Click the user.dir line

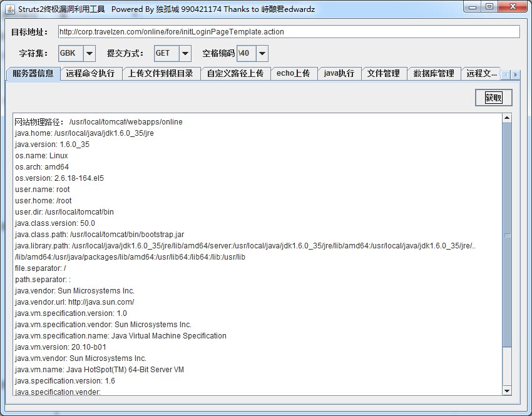click(64, 212)
